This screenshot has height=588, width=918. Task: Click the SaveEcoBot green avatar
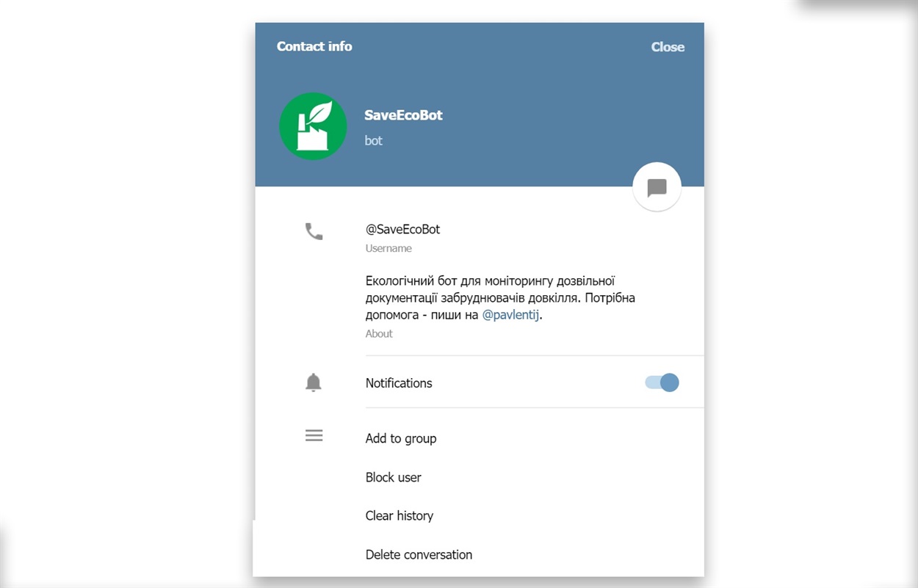(x=313, y=126)
